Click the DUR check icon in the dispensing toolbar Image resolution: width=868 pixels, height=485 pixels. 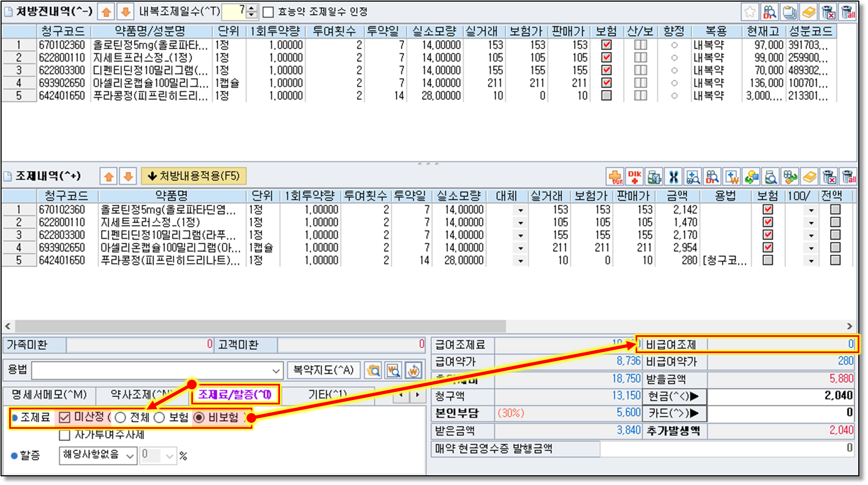pyautogui.click(x=616, y=176)
